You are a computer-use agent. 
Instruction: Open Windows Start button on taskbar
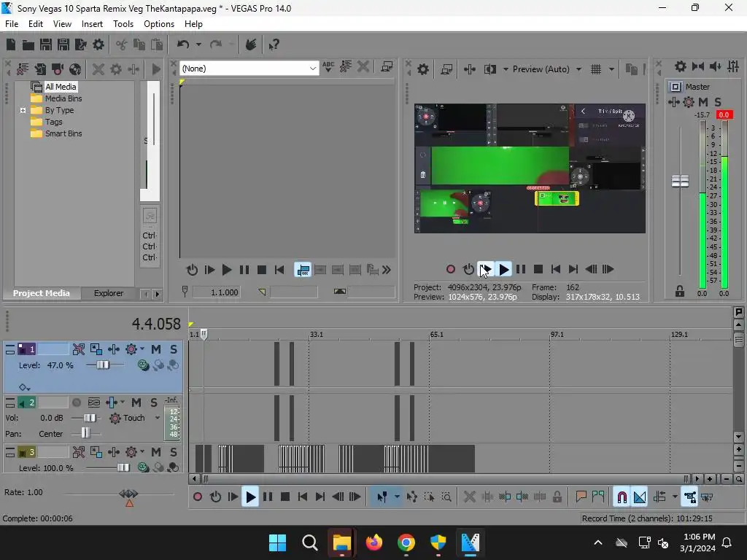coord(277,542)
